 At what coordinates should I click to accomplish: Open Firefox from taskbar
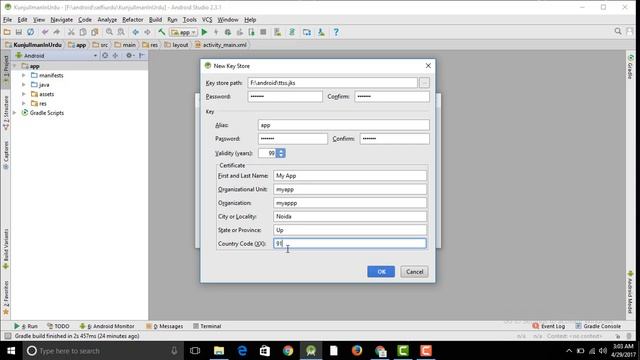tap(357, 351)
